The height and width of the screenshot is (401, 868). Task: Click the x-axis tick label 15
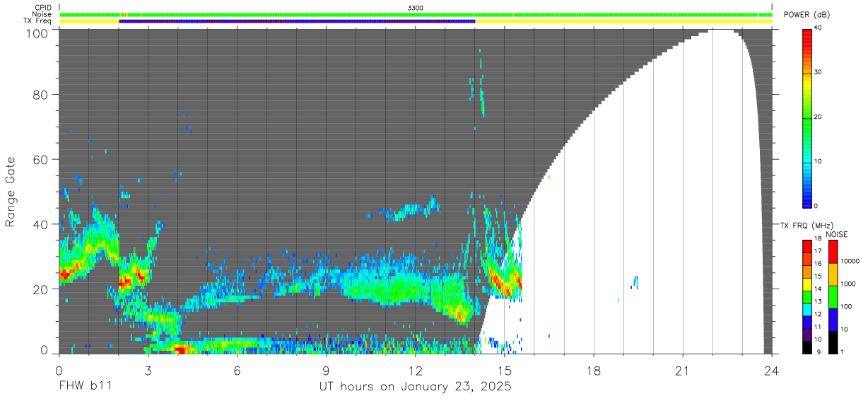coord(505,371)
